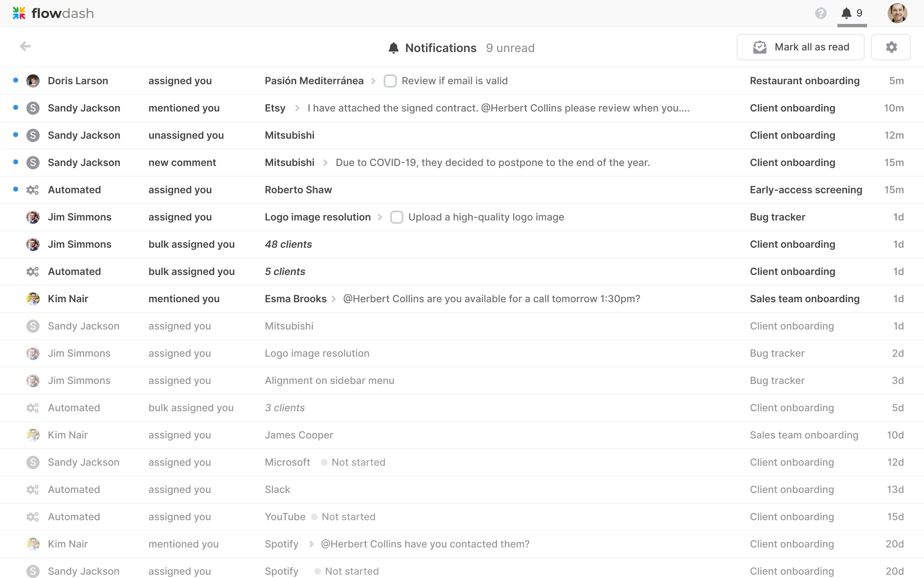
Task: Open the bell notifications counter showing 9
Action: [x=852, y=13]
